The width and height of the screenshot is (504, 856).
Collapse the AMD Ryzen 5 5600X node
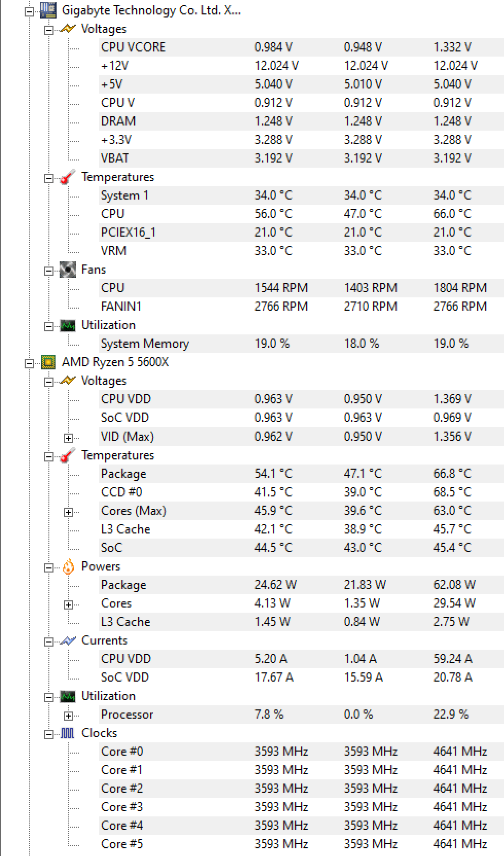tap(29, 364)
